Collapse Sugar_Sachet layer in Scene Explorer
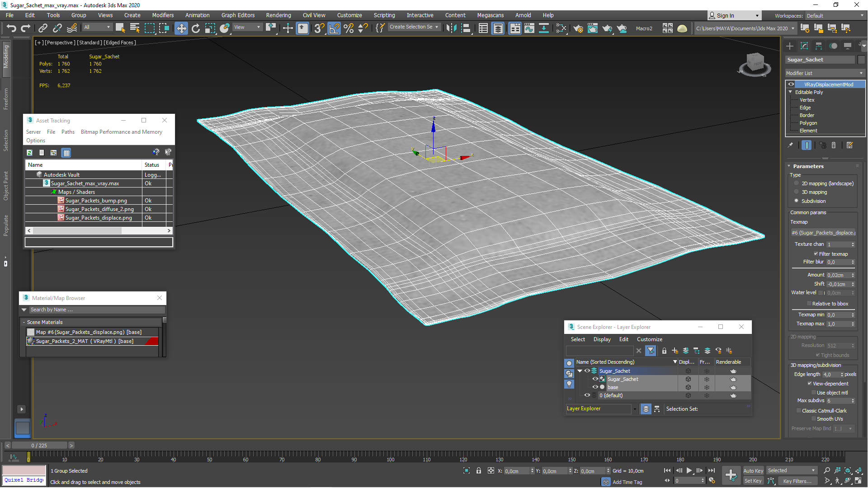868x488 pixels. point(580,371)
